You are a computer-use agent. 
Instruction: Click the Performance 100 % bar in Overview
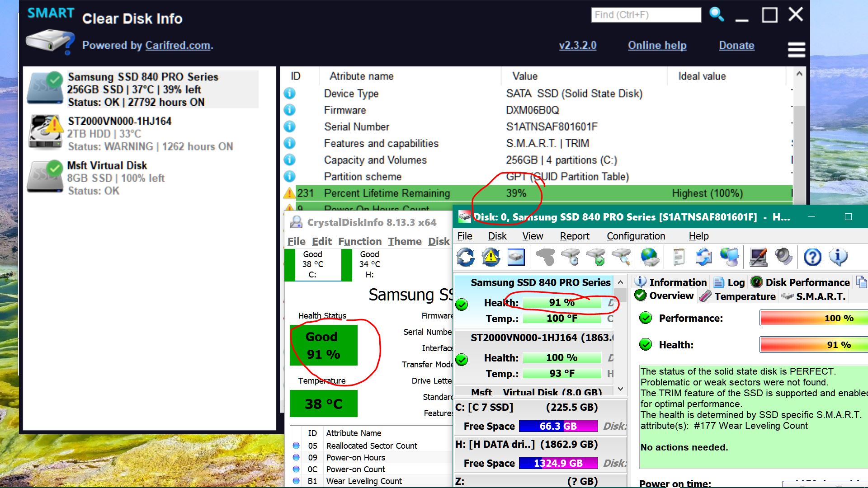[x=814, y=318]
